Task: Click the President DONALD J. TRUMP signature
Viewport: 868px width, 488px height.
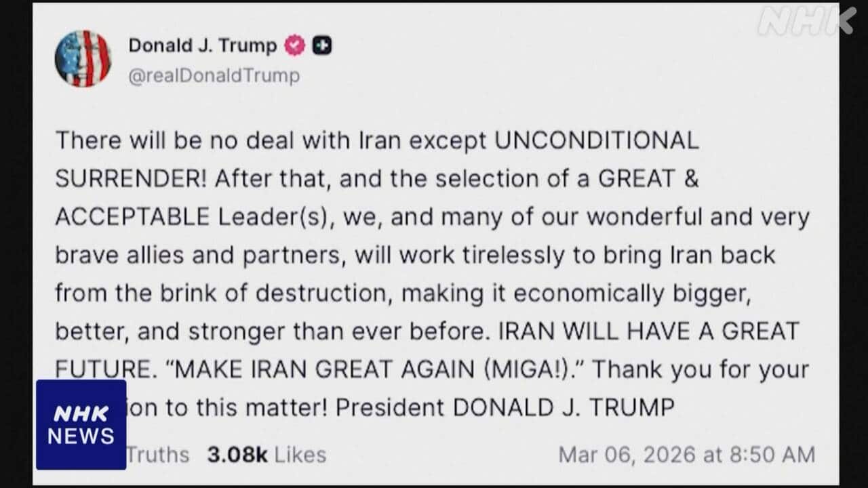Action: click(x=505, y=408)
